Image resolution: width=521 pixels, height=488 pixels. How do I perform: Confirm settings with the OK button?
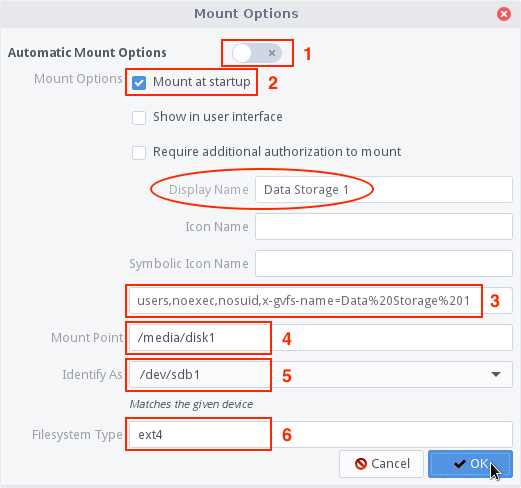(470, 464)
